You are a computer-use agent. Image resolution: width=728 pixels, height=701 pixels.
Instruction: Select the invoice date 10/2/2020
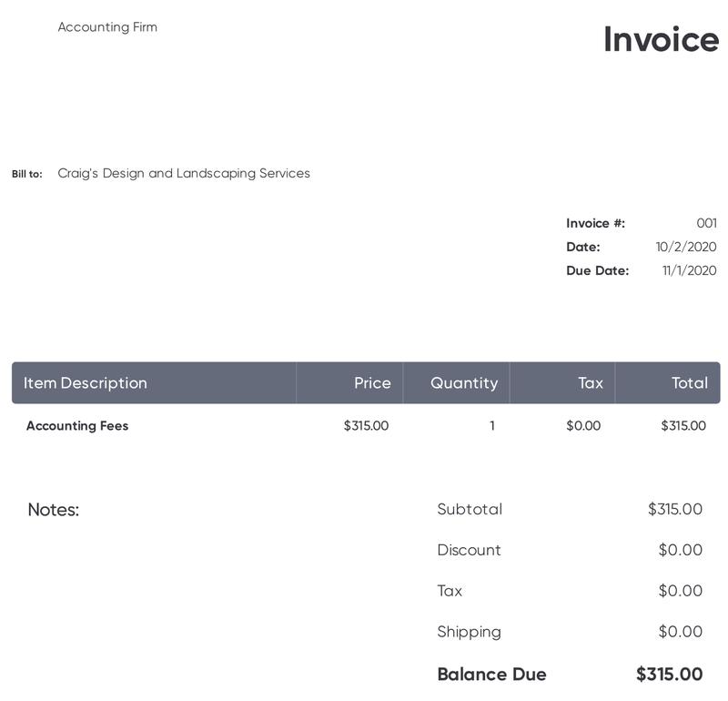[686, 247]
